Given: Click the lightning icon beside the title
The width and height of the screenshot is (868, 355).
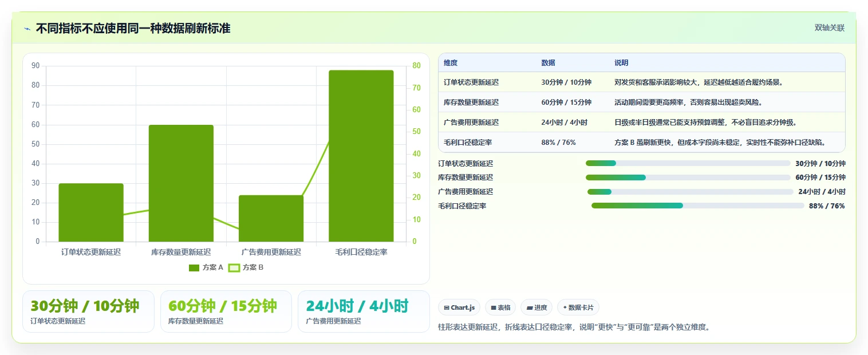Looking at the screenshot, I should (x=27, y=29).
